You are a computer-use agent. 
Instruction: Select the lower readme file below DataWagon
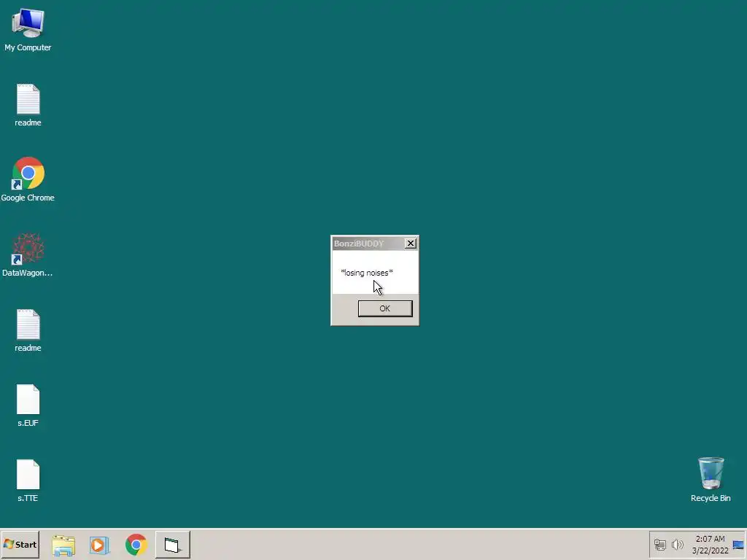coord(28,330)
